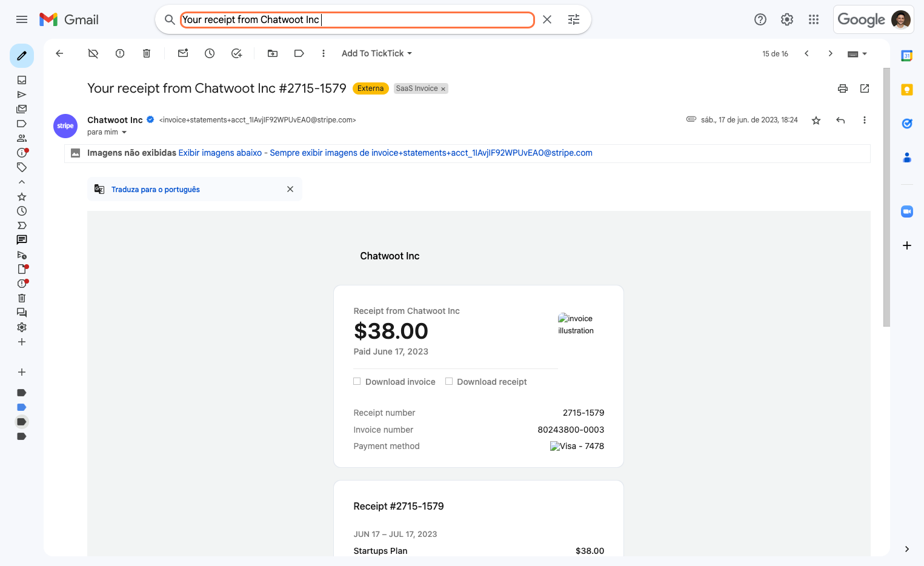
Task: Open Google Tasks side panel
Action: click(x=907, y=124)
